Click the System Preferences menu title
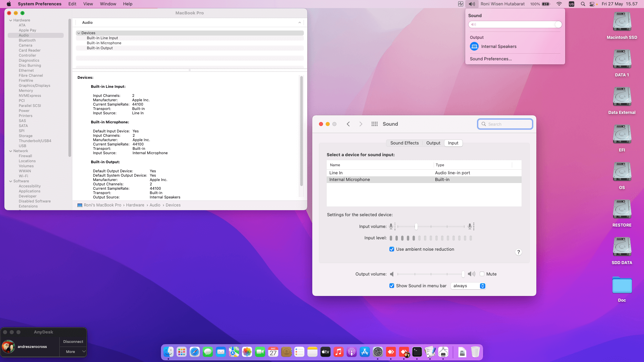Viewport: 644px width, 362px height. (x=40, y=4)
